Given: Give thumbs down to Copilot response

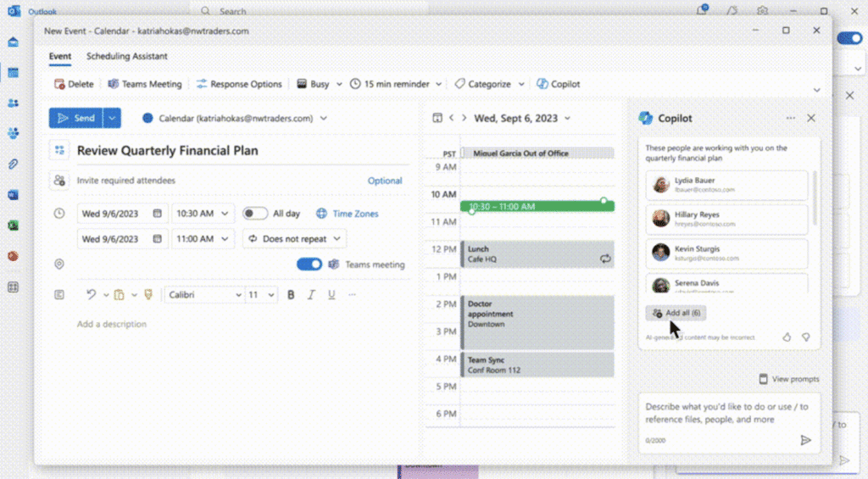Looking at the screenshot, I should click(806, 337).
